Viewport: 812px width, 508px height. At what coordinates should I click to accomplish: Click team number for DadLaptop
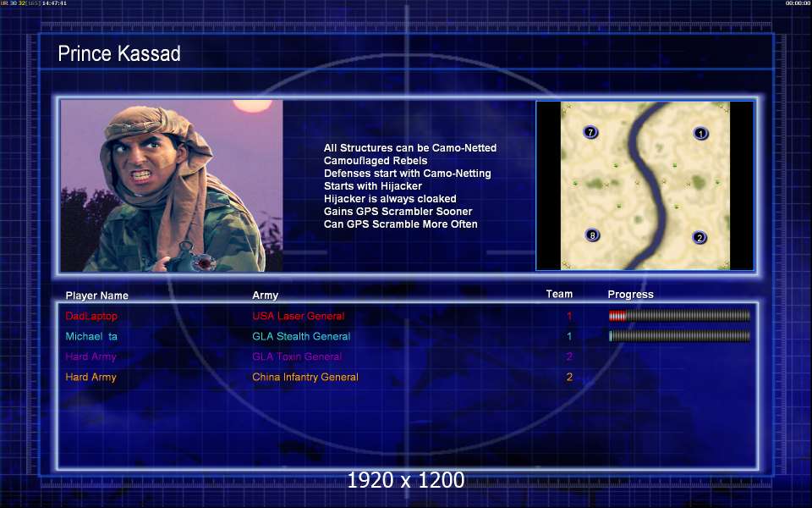point(569,316)
